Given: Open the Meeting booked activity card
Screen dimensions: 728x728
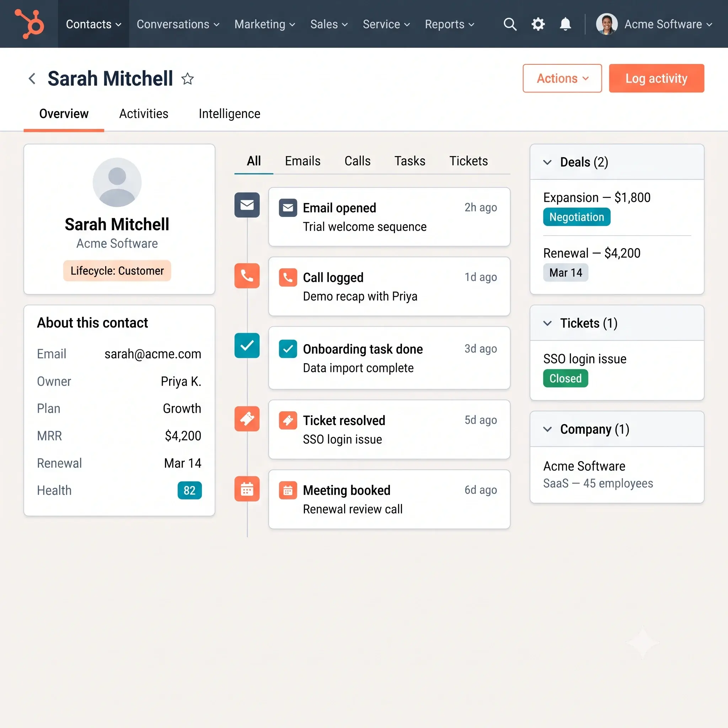Looking at the screenshot, I should pyautogui.click(x=389, y=499).
